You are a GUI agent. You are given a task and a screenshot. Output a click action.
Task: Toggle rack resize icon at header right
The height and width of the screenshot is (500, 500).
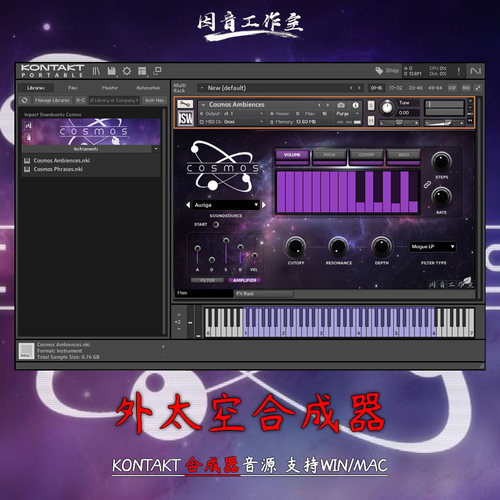coord(478,88)
